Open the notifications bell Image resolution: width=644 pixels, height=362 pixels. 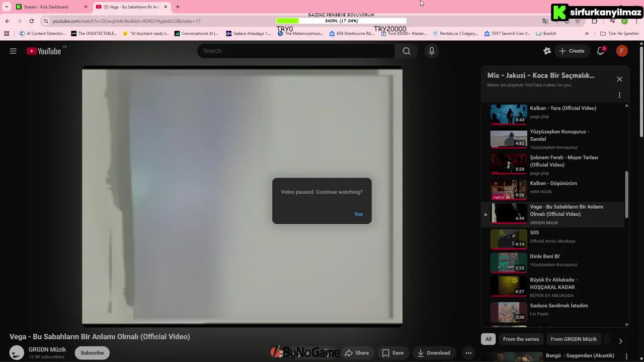pyautogui.click(x=600, y=51)
